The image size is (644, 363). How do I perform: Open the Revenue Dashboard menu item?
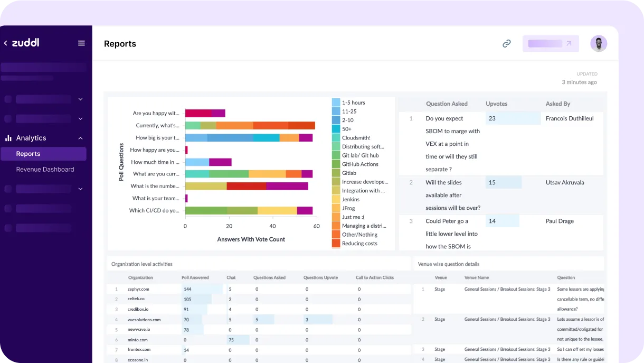coord(45,170)
